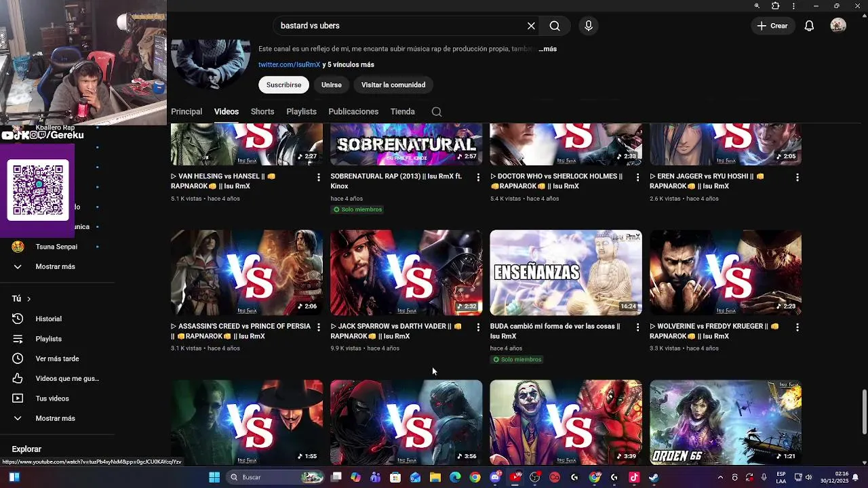Open the browser extensions puzzle icon

coord(776,6)
